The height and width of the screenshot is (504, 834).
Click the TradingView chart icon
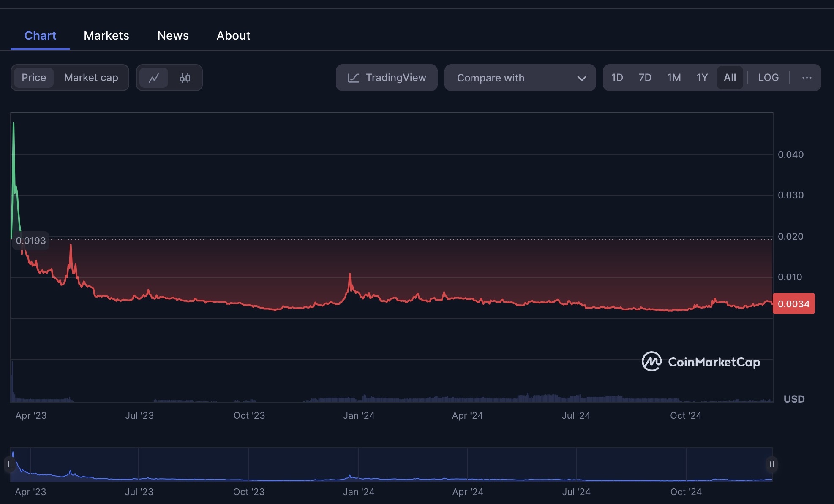pos(353,78)
